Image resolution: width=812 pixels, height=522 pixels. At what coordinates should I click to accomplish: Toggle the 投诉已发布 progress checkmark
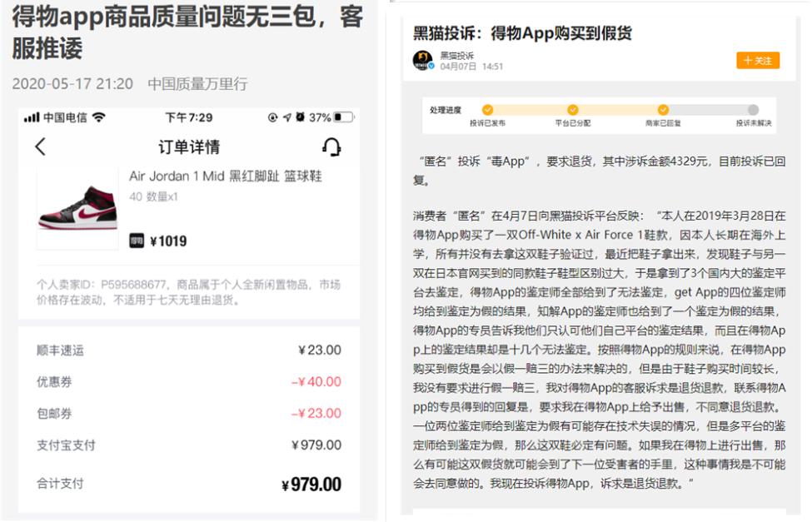(488, 109)
